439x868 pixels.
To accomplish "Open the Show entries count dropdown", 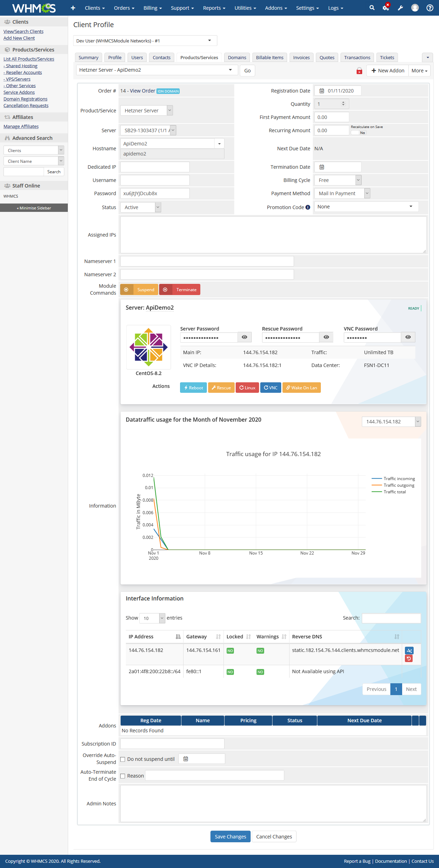I will 152,618.
